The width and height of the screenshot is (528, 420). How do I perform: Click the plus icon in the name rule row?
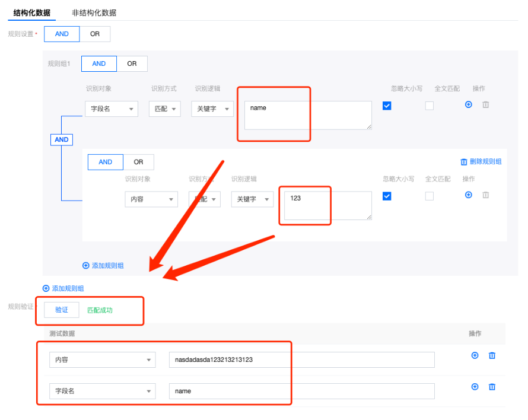click(469, 104)
